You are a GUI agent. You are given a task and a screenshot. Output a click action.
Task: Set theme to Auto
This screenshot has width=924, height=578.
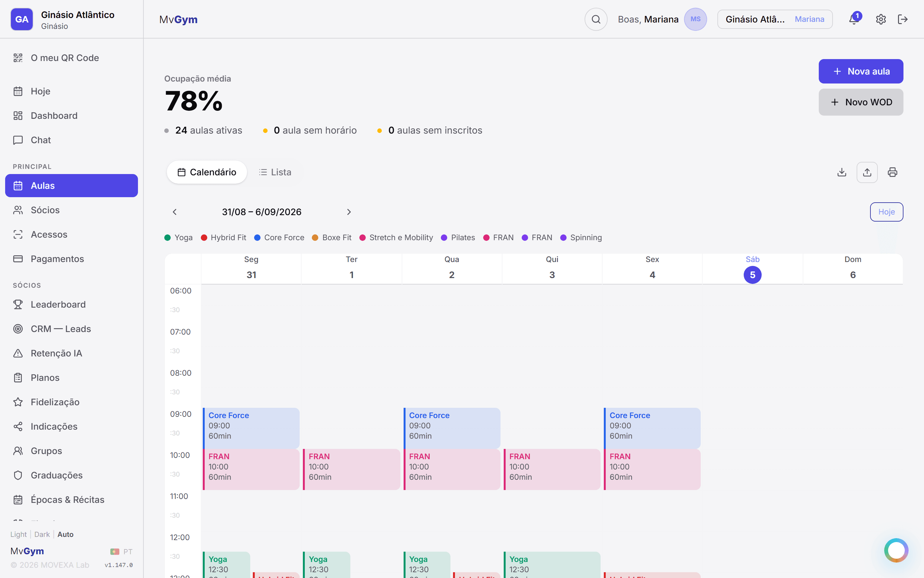pos(65,534)
